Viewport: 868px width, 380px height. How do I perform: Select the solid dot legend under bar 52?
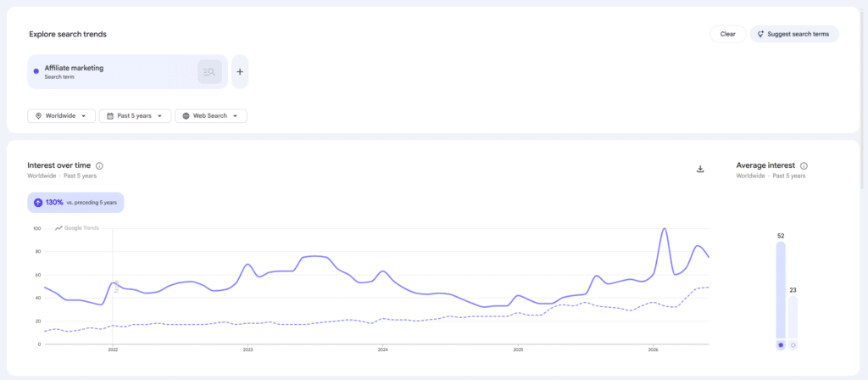(x=781, y=345)
